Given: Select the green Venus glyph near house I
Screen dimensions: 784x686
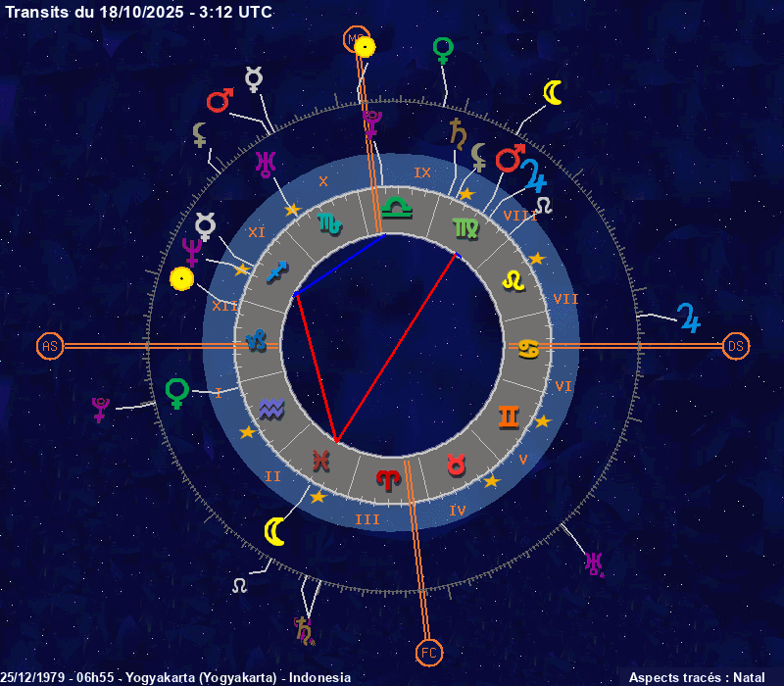Looking at the screenshot, I should [177, 392].
